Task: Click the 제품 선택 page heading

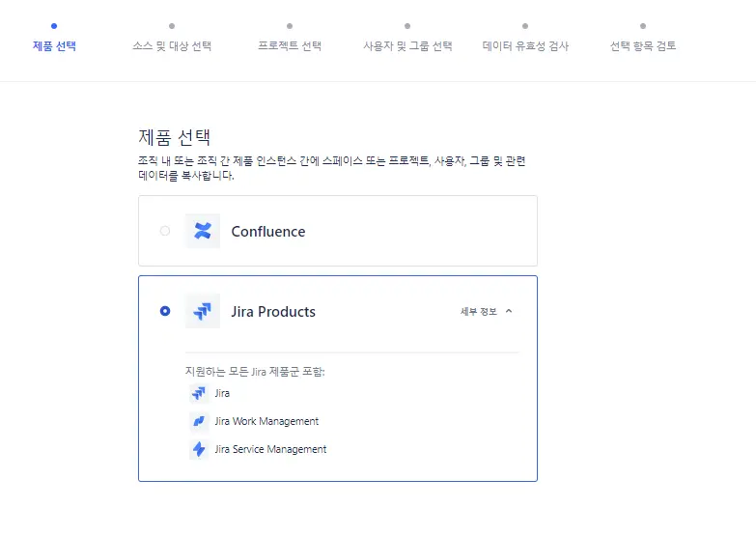Action: (175, 137)
